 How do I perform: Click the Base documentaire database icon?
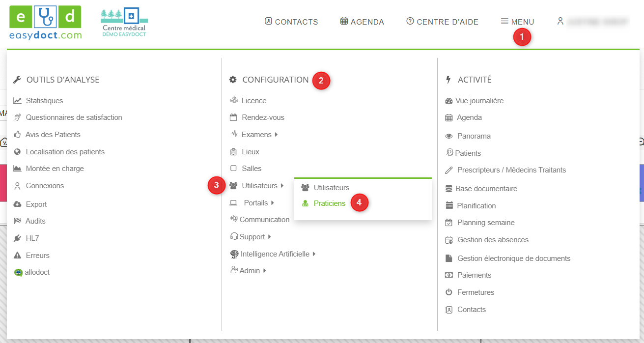[x=448, y=189]
